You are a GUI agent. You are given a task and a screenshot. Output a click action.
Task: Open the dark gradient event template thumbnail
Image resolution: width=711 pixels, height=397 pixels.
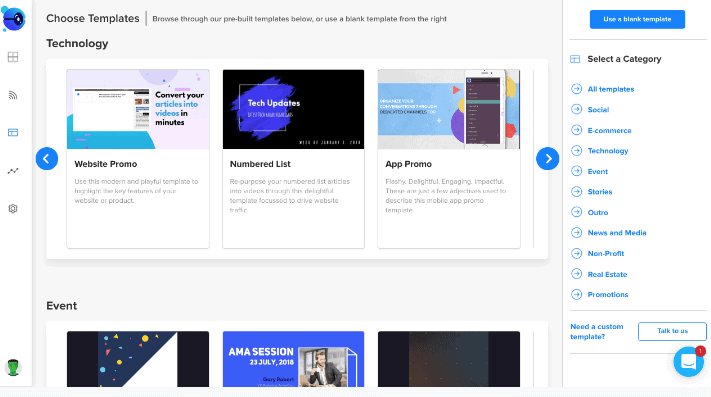point(449,359)
